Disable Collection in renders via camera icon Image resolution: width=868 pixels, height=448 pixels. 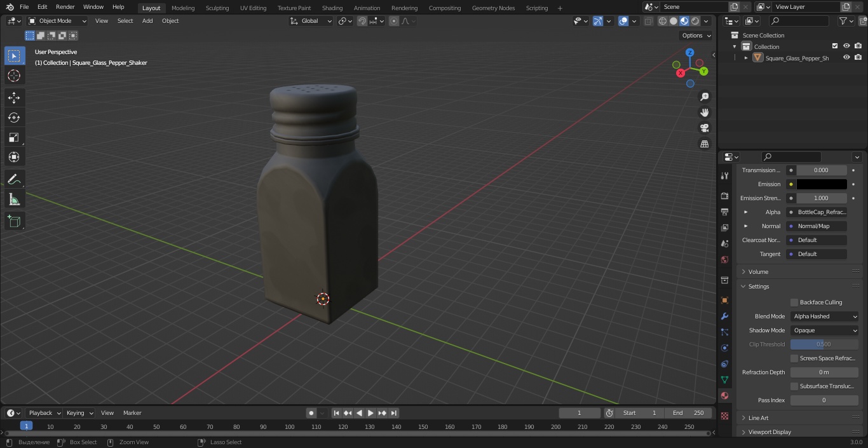858,46
